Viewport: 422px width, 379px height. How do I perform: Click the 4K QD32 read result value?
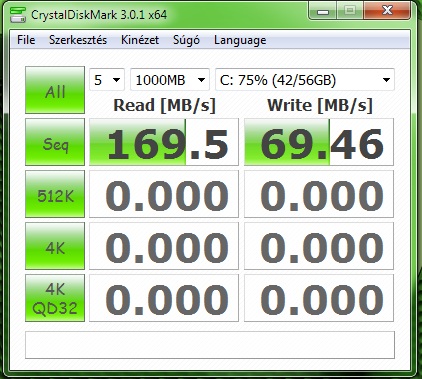coord(164,298)
